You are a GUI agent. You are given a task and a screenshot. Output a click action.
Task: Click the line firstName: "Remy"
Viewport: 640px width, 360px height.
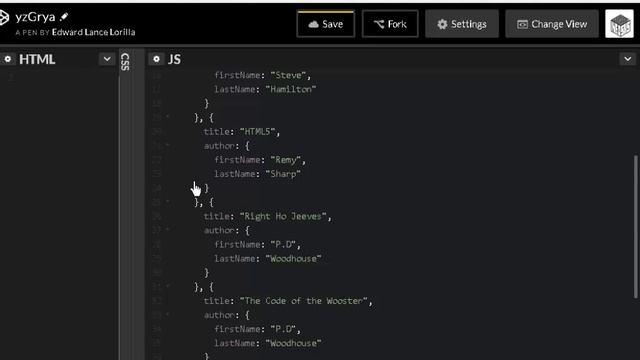[x=260, y=160]
